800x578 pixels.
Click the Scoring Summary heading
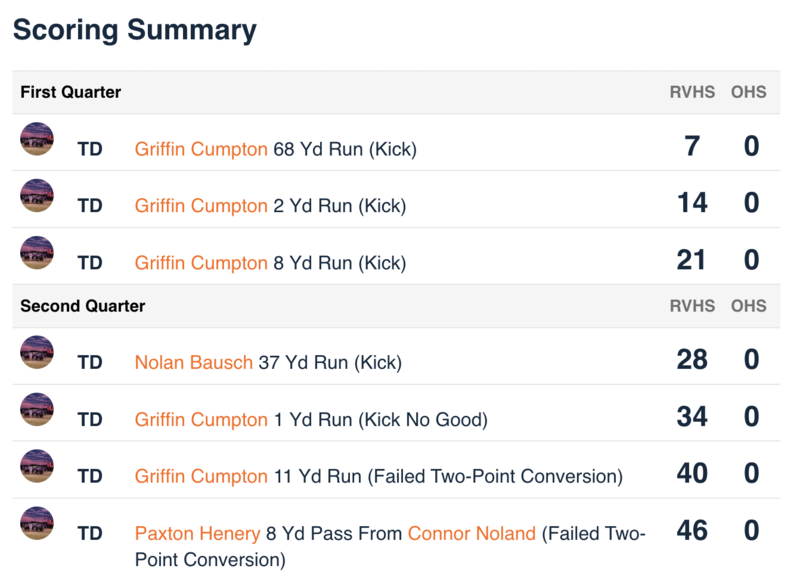pyautogui.click(x=132, y=31)
